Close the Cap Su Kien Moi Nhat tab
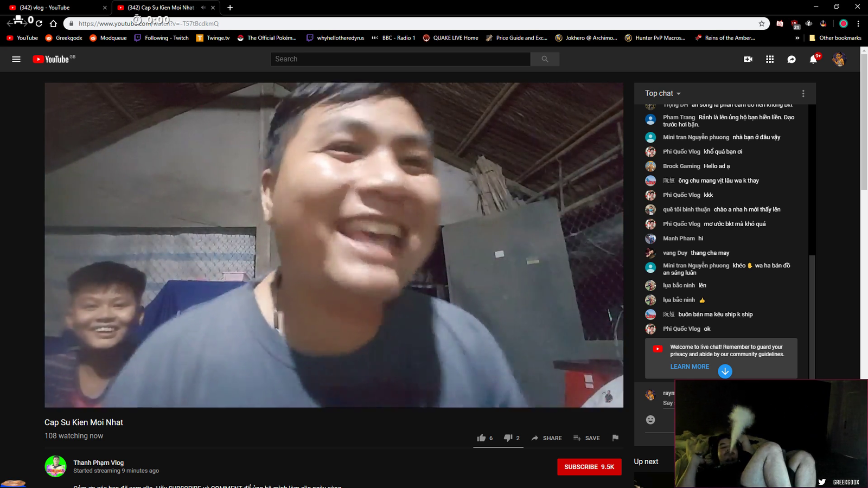The image size is (868, 488). [213, 8]
